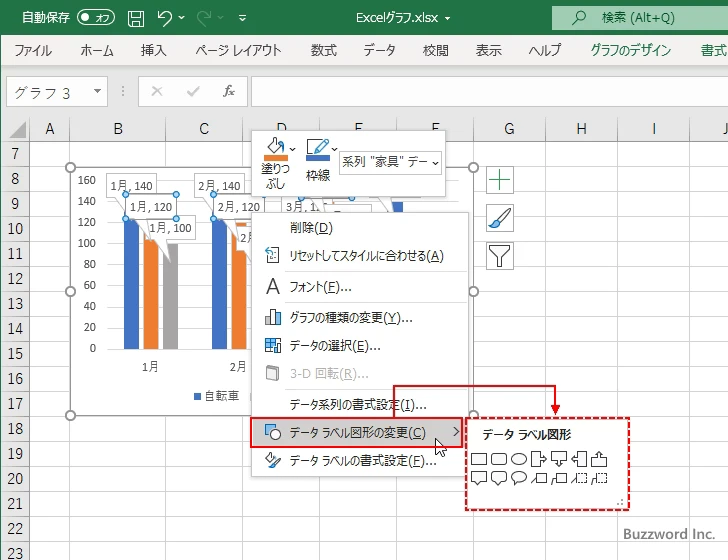Click the Undo arrow icon

click(164, 18)
